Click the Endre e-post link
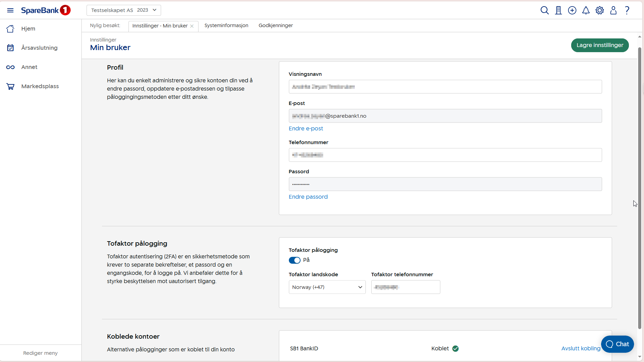This screenshot has height=362, width=644. click(306, 128)
